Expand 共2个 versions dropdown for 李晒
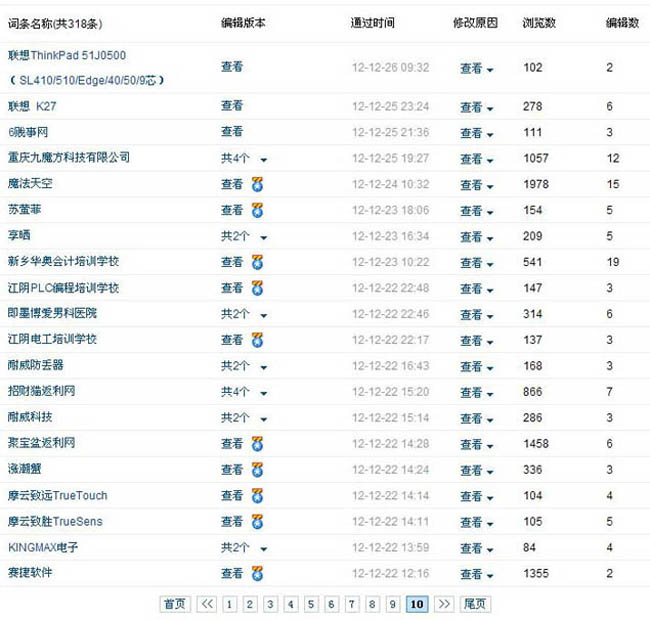Viewport: 650px width, 620px height. coord(263,237)
